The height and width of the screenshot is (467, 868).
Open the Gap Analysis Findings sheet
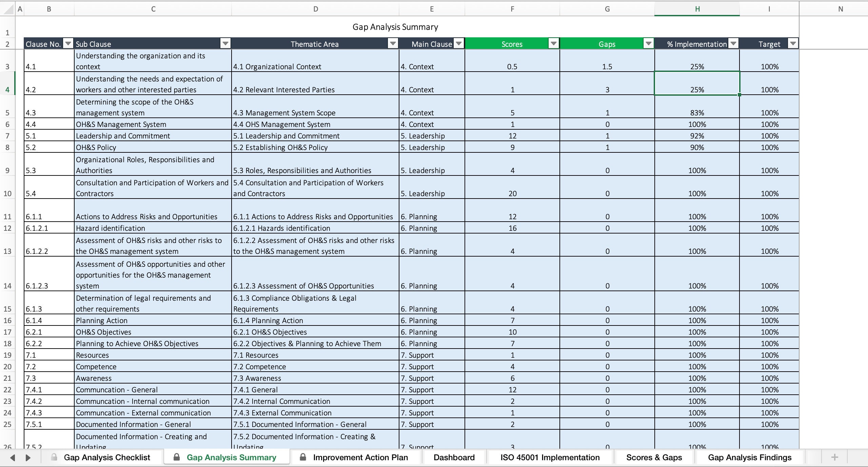749,457
